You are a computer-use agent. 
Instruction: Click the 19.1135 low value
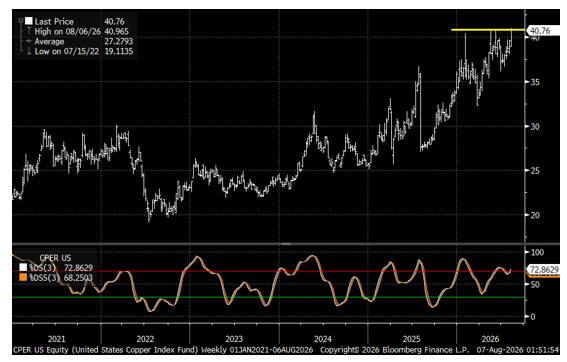click(x=119, y=51)
